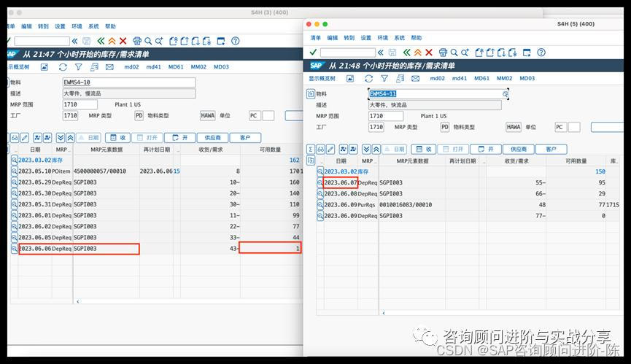This screenshot has height=364, width=631.
Task: Click the Help question mark in S4H (3) window
Action: pos(236,41)
